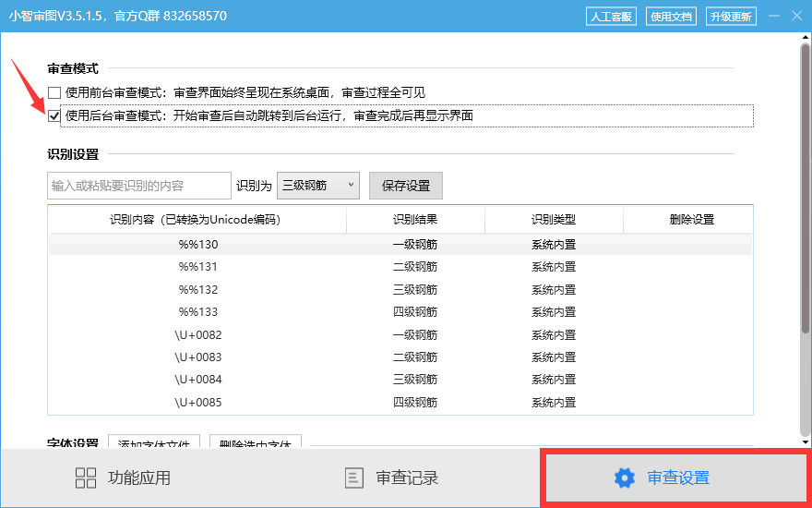Image resolution: width=812 pixels, height=508 pixels.
Task: Enable 使用前台审查模式 checkbox
Action: (x=54, y=92)
